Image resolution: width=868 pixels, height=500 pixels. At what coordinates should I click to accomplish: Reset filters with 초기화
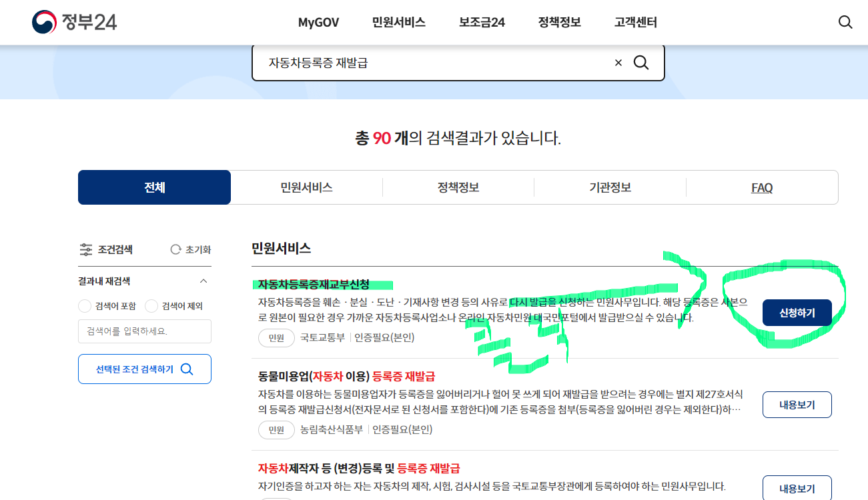pyautogui.click(x=191, y=250)
